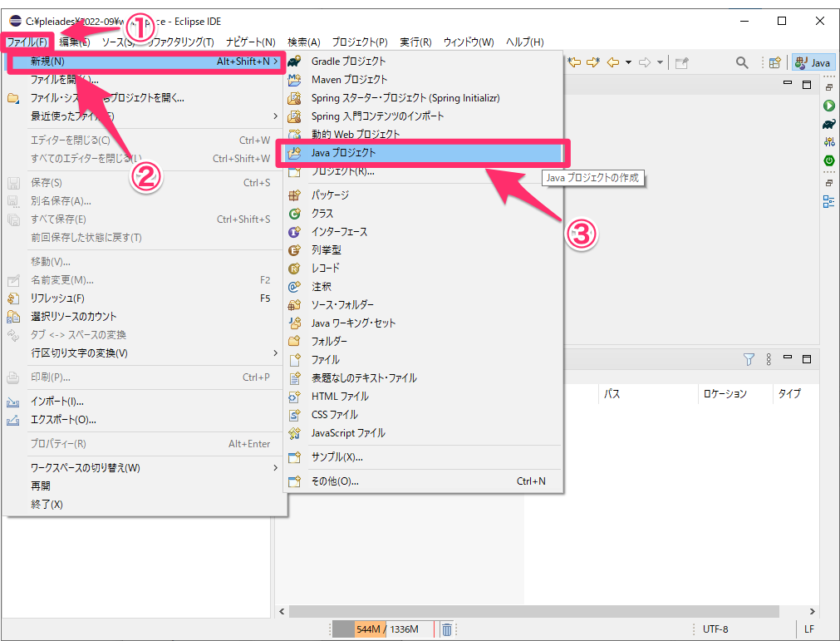Image resolution: width=840 pixels, height=641 pixels.
Task: Minimize the upper editor area
Action: (x=788, y=84)
